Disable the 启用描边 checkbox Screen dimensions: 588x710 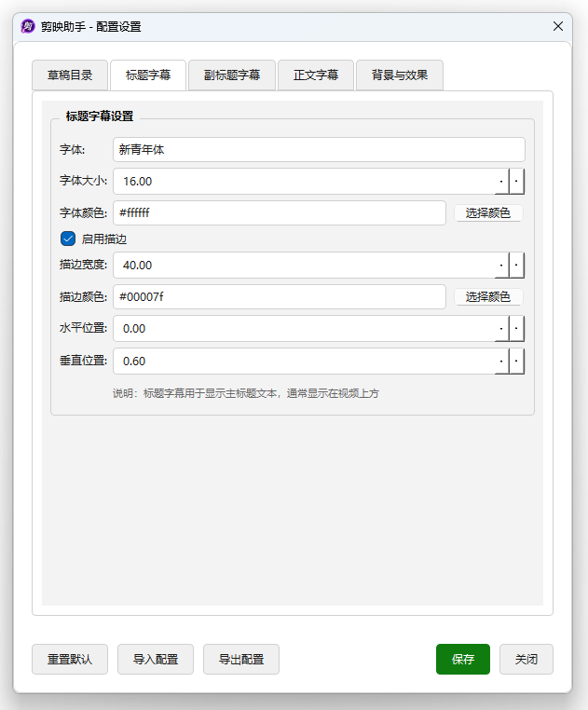pos(68,239)
